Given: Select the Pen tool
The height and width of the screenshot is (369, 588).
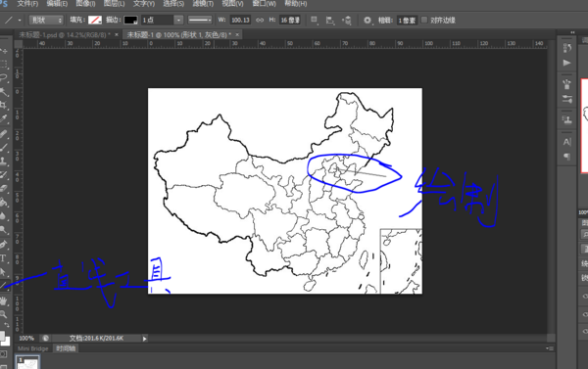Looking at the screenshot, I should [4, 245].
